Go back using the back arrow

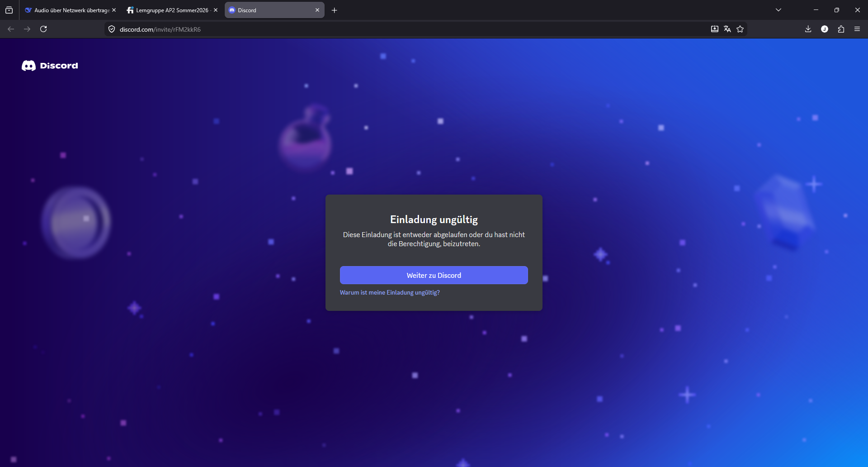click(11, 29)
